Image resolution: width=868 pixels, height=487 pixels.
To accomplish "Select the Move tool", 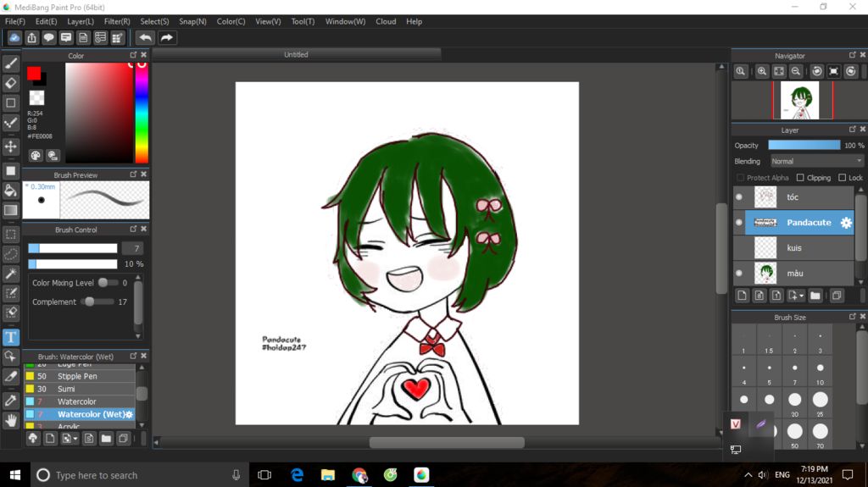I will tap(10, 146).
